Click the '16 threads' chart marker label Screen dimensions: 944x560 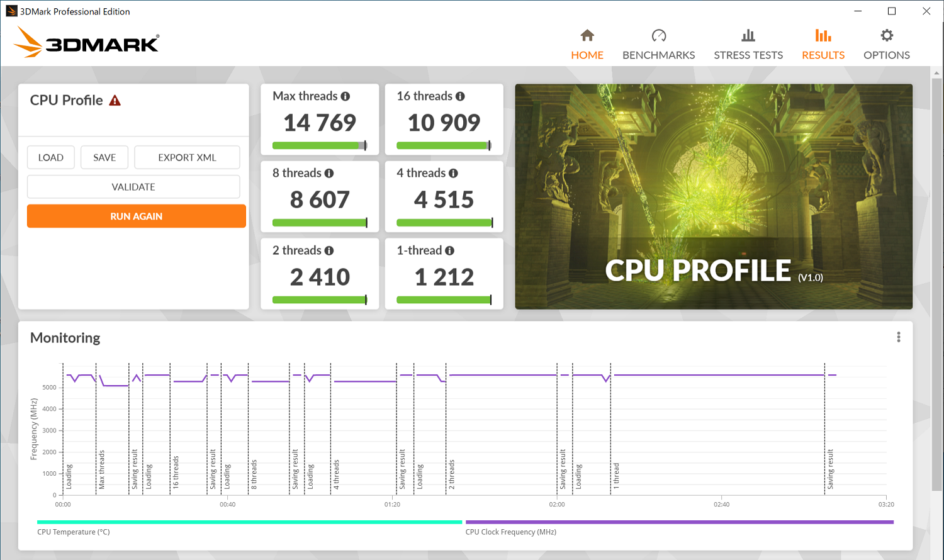(x=176, y=473)
